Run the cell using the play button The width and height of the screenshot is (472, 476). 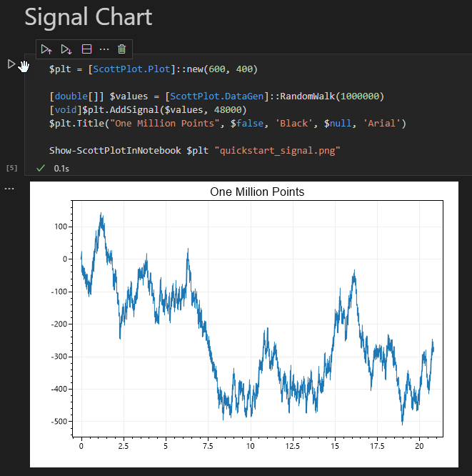11,64
